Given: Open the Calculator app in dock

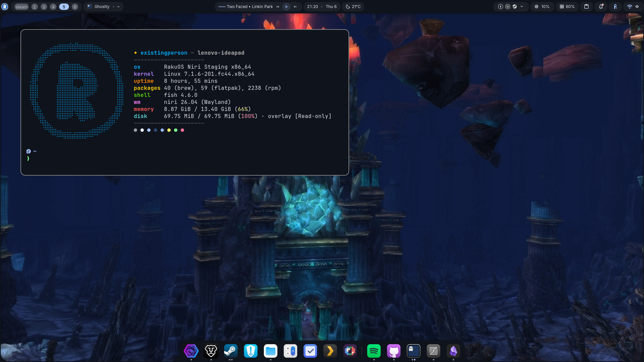Looking at the screenshot, I should pos(290,351).
